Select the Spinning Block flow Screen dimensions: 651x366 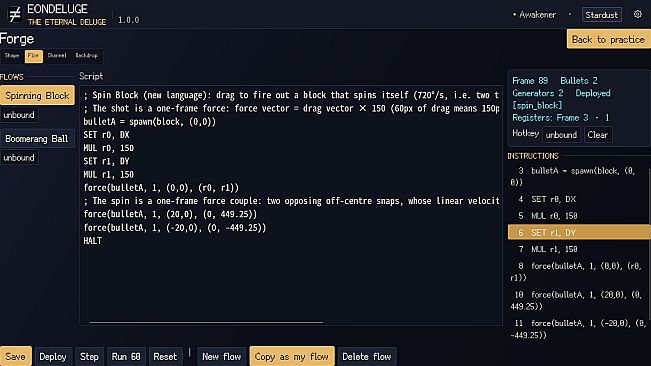tap(37, 95)
